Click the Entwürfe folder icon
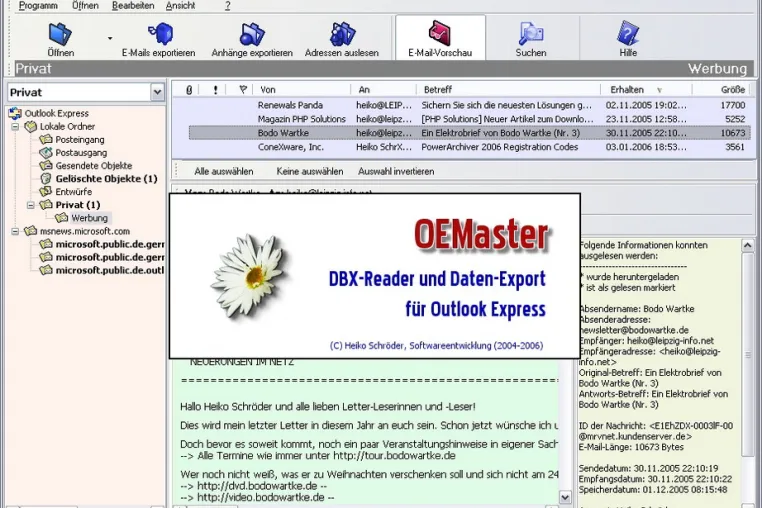Viewport: 762px width, 508px height. pyautogui.click(x=46, y=192)
